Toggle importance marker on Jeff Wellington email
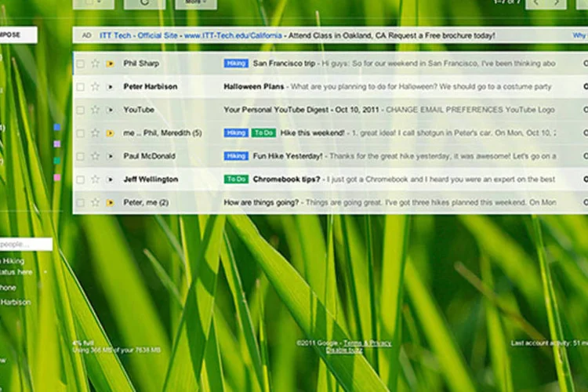The width and height of the screenshot is (588, 392). (x=111, y=180)
